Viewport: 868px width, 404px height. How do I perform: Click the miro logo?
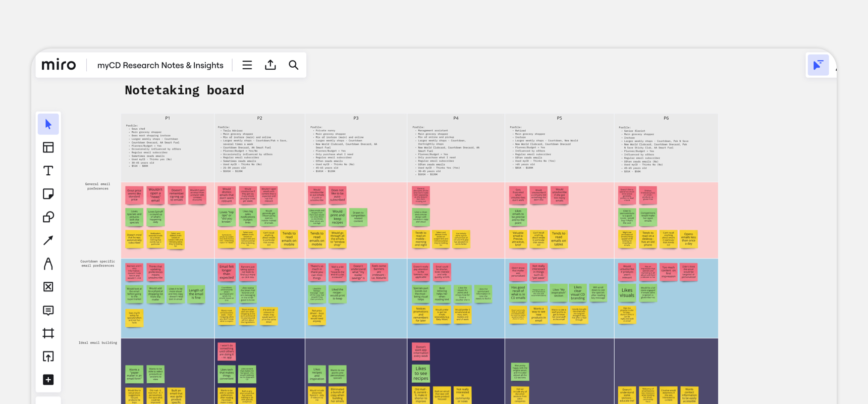click(x=59, y=65)
